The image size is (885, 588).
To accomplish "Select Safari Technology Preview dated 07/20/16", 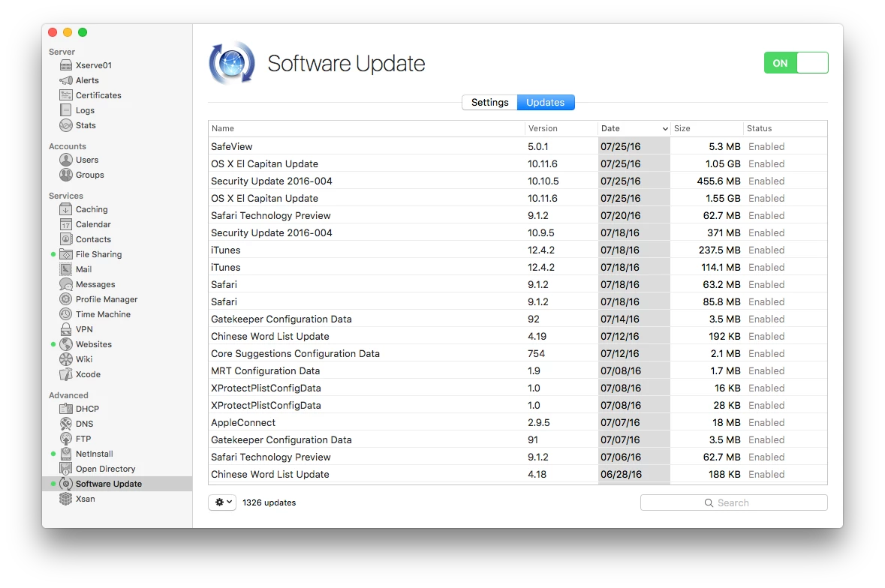I will [x=518, y=215].
